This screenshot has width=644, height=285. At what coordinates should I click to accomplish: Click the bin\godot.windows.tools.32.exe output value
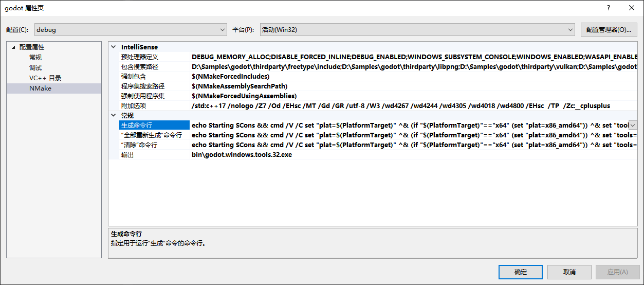click(242, 154)
